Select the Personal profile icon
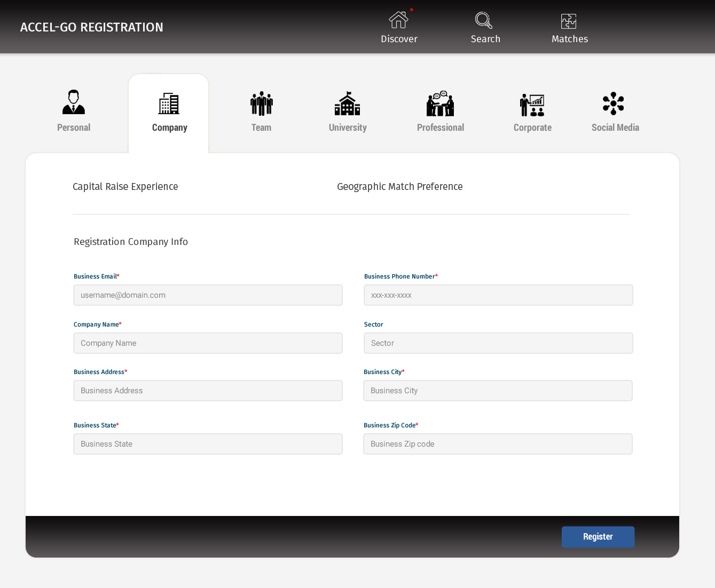 click(x=74, y=102)
